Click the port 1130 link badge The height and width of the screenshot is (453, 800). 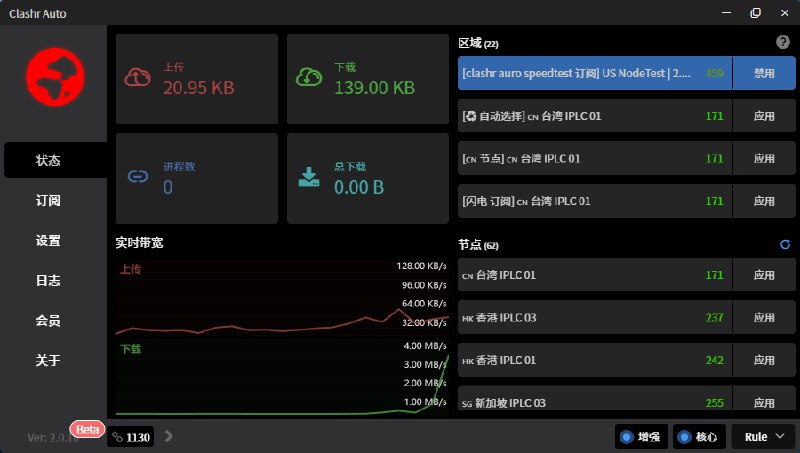coord(131,437)
